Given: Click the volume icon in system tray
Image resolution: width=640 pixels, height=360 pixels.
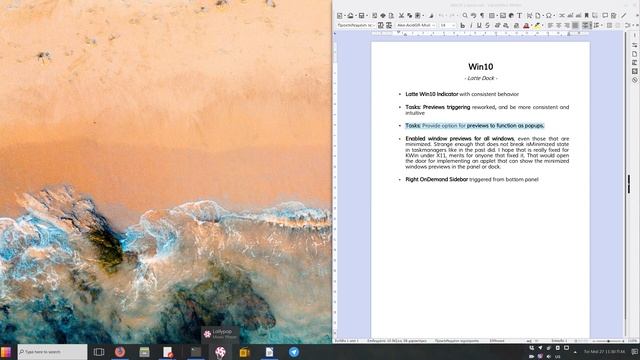Looking at the screenshot, I should coord(549,356).
